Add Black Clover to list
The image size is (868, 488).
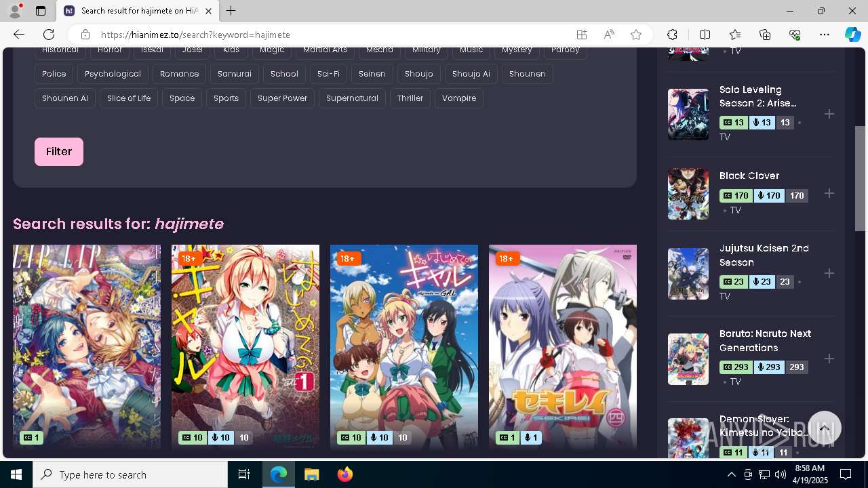coord(829,193)
